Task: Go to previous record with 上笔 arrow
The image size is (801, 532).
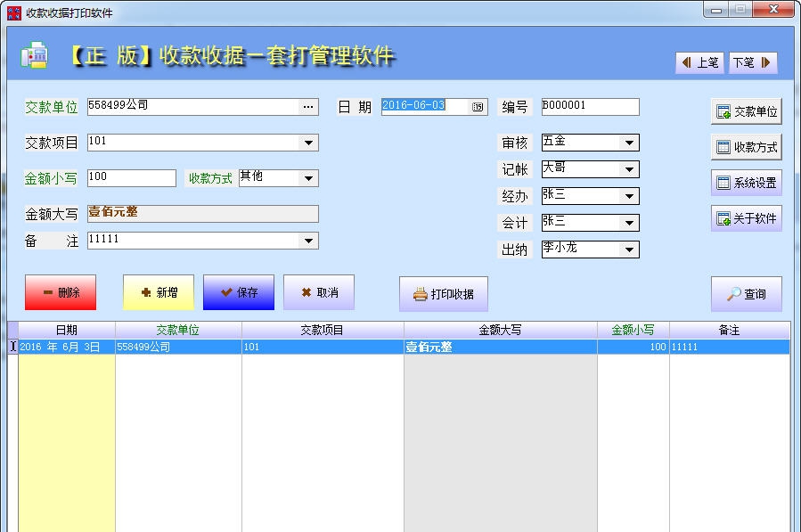Action: point(699,63)
